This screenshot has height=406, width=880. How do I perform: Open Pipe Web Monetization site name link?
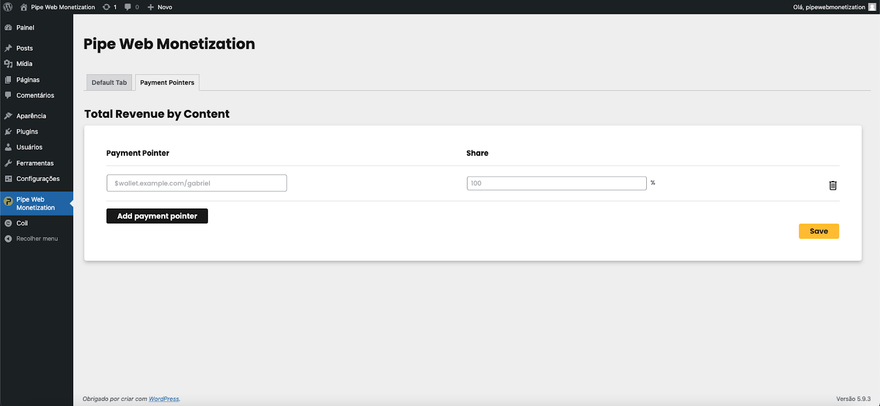click(x=62, y=7)
